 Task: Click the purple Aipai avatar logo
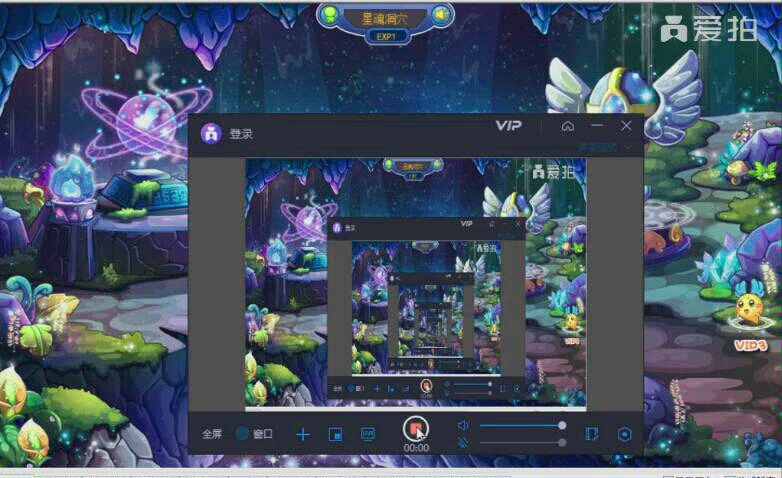coord(211,134)
